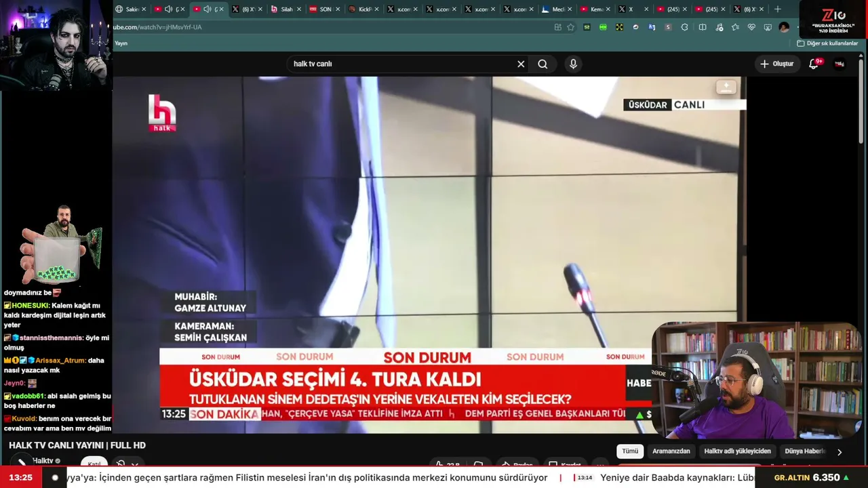Click the heart-pulse browser toolbar icon
868x488 pixels.
(x=751, y=27)
